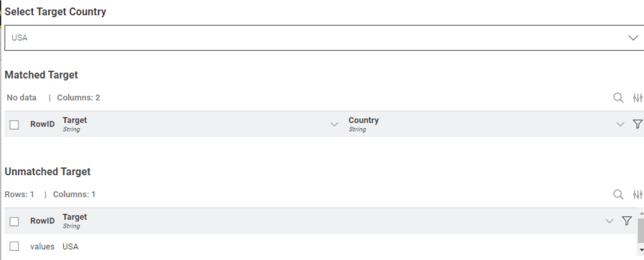Click the filter funnel icon in Matched Target header
Image resolution: width=644 pixels, height=260 pixels.
pyautogui.click(x=638, y=124)
